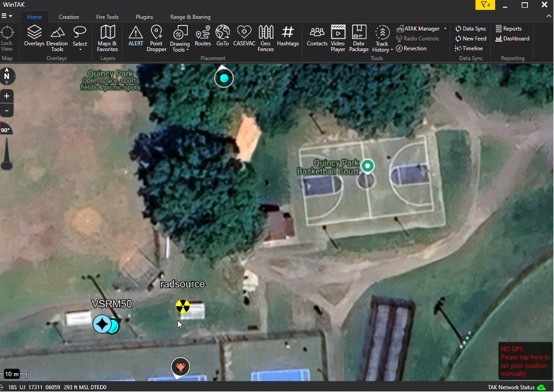Click the Quincy Park Basketball Court green pin
This screenshot has width=554, height=392.
pyautogui.click(x=367, y=166)
